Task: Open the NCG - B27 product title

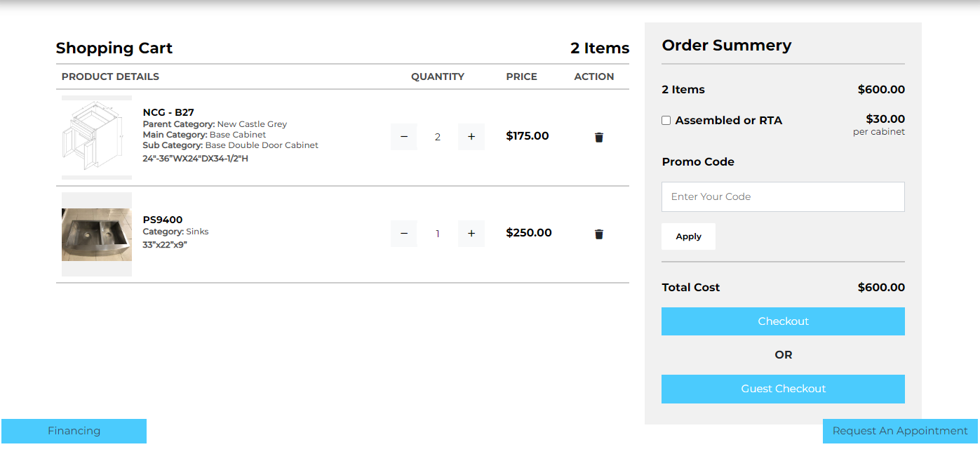Action: click(168, 112)
